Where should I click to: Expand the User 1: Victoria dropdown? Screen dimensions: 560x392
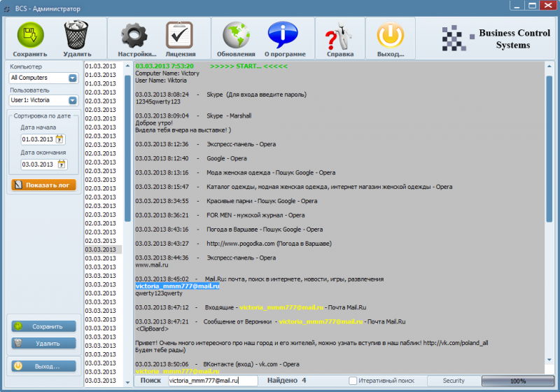[x=73, y=100]
